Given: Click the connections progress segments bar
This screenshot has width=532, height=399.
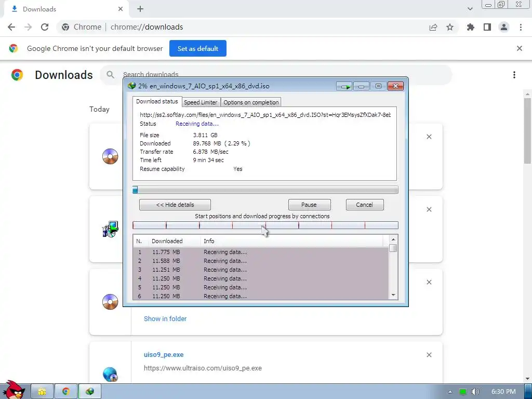Looking at the screenshot, I should pyautogui.click(x=265, y=225).
